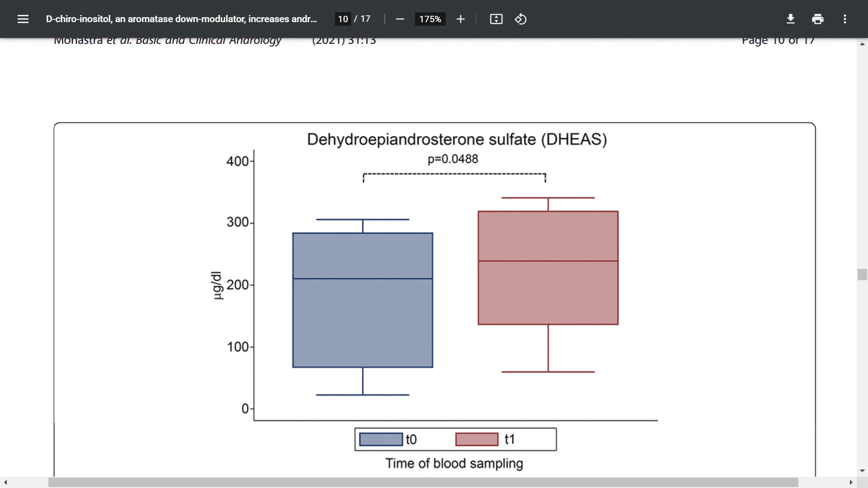Click the t0 legend label text
Viewport: 868px width, 488px height.
[x=411, y=439]
